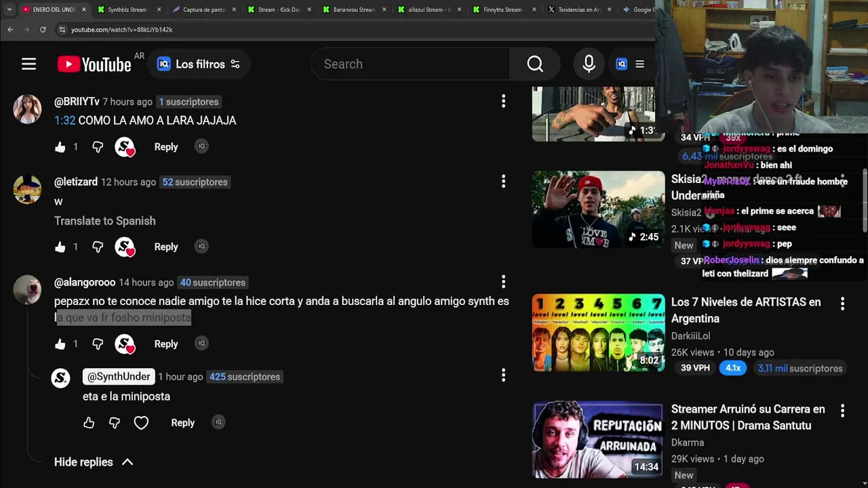Click the browser back arrow
The height and width of the screenshot is (488, 868).
(x=10, y=30)
